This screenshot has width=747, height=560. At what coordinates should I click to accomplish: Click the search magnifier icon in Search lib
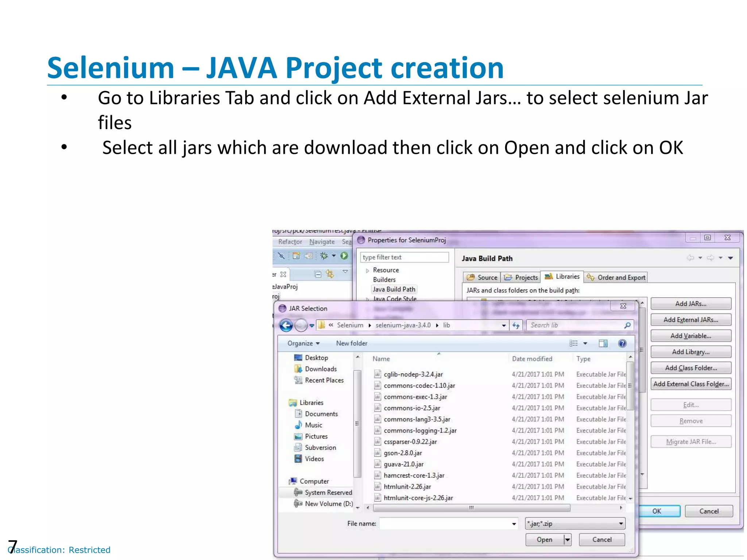click(x=627, y=325)
